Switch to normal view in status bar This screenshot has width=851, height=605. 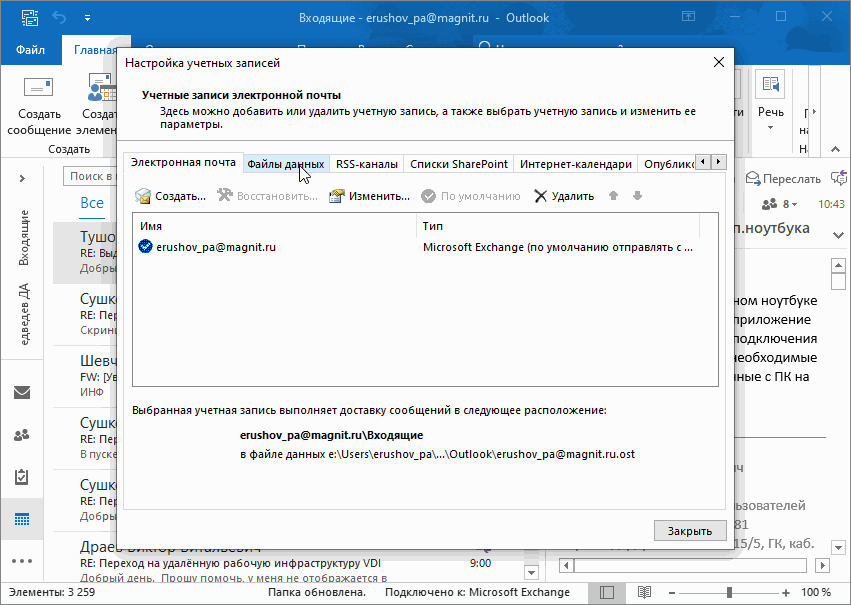pos(607,592)
